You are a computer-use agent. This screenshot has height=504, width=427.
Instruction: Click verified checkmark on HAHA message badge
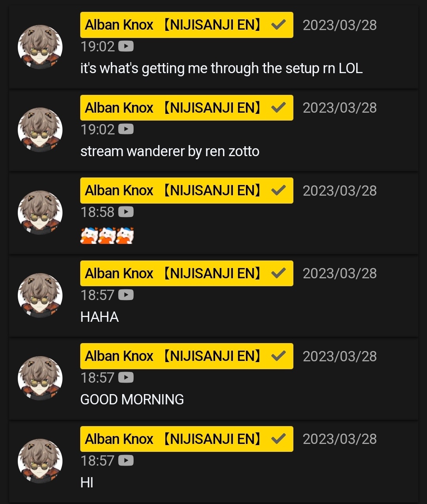click(279, 273)
